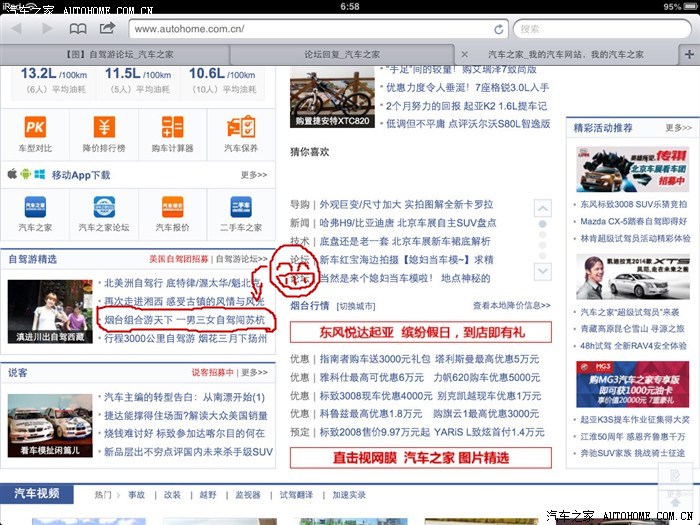Close the current 汽车之家 tab
700x525 pixels.
464,54
